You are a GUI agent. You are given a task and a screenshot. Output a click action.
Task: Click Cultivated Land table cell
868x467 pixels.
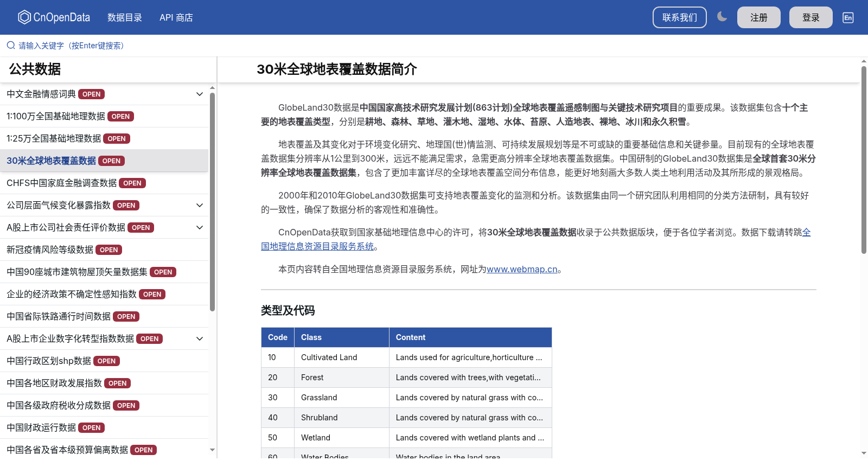(x=342, y=357)
